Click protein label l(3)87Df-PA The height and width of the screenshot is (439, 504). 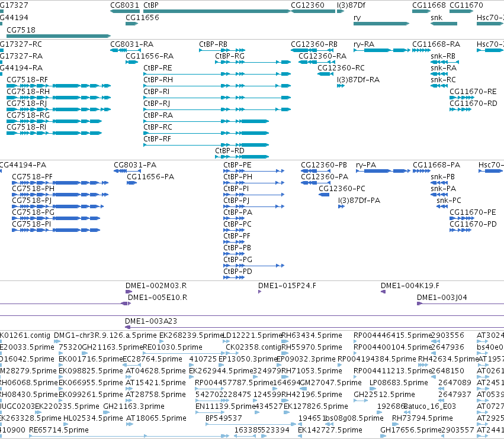click(x=359, y=200)
